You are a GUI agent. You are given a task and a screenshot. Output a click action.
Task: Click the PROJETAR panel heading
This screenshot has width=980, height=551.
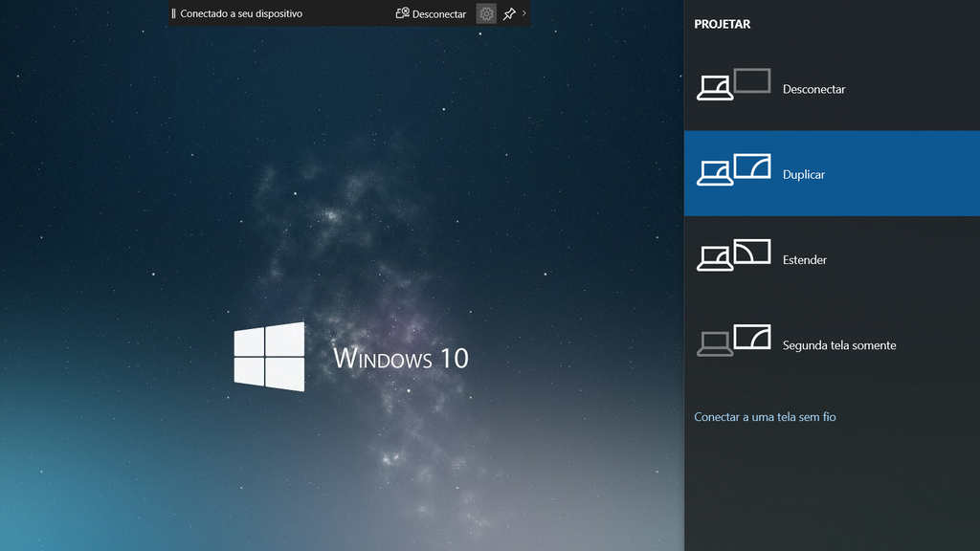click(723, 25)
